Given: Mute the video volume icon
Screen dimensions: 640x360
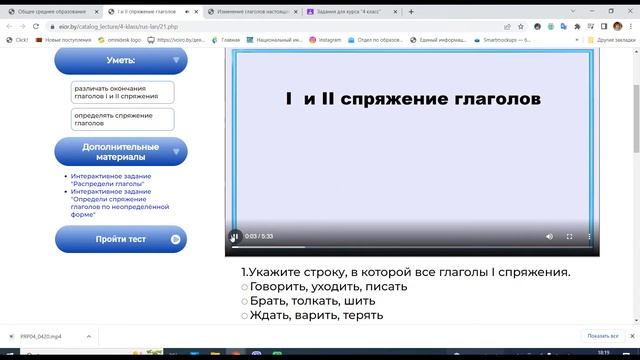Looking at the screenshot, I should pos(549,236).
